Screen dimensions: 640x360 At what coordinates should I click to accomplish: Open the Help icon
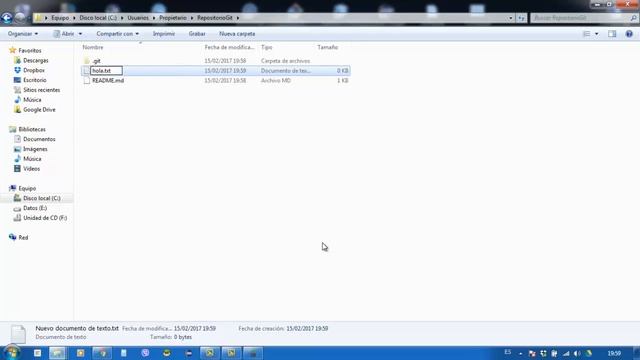pos(629,34)
